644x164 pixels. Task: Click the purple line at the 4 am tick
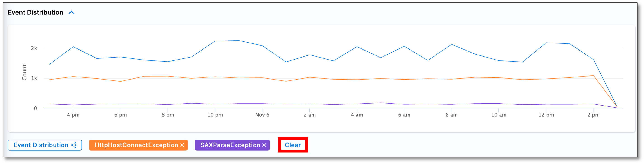click(x=357, y=104)
